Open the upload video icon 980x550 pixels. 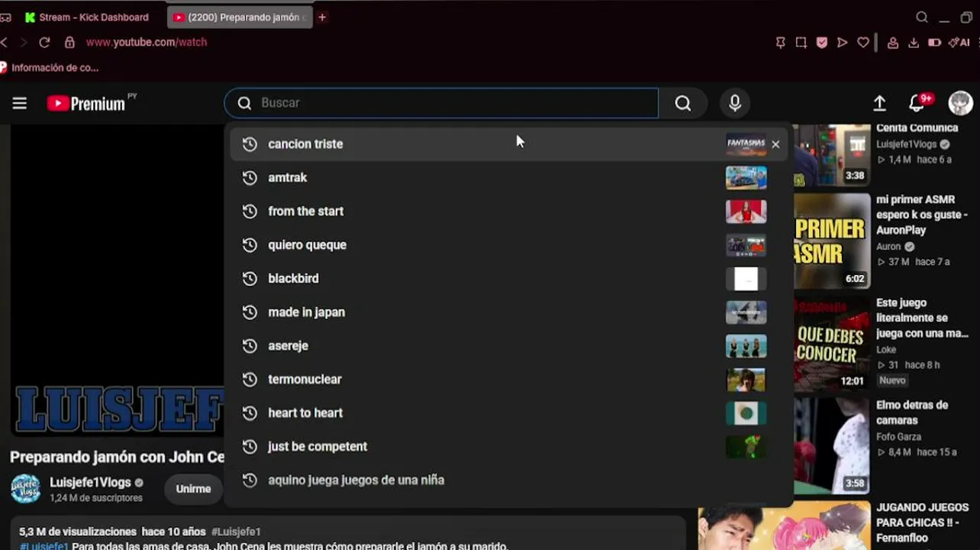[879, 103]
